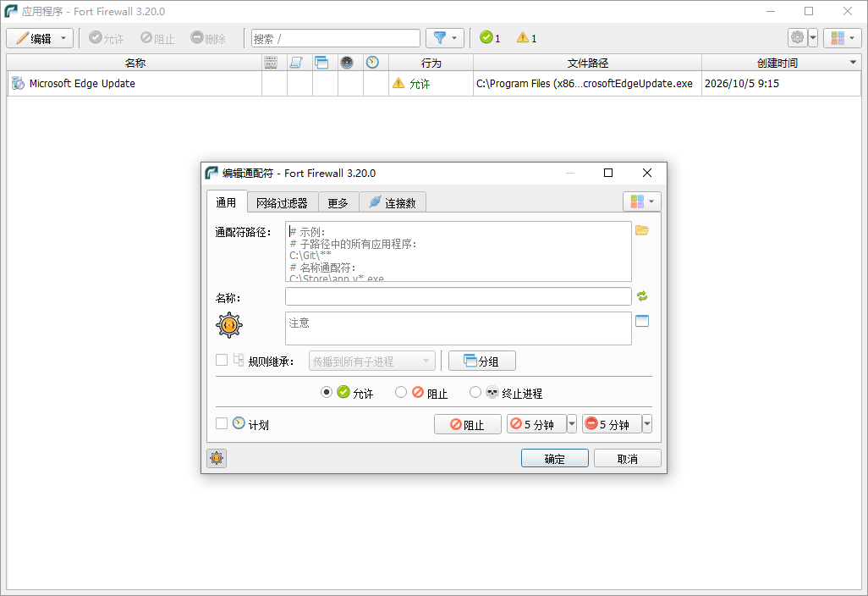Click the 允许 toolbar button with check icon
The width and height of the screenshot is (868, 596).
click(x=107, y=38)
